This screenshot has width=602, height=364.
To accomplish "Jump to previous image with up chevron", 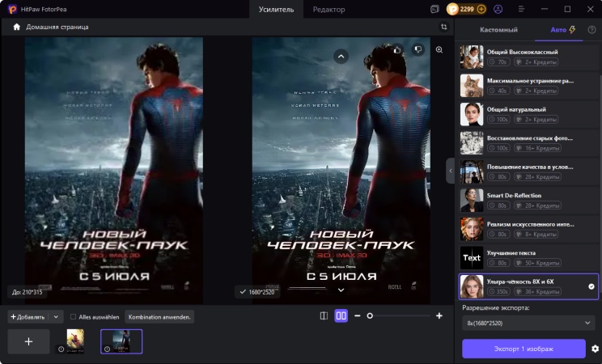I will pyautogui.click(x=341, y=57).
